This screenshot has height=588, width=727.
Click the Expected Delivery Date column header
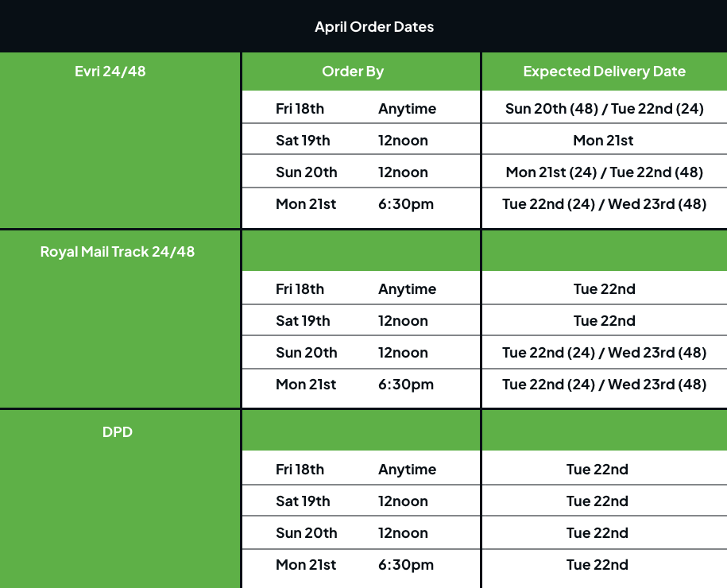(x=604, y=72)
